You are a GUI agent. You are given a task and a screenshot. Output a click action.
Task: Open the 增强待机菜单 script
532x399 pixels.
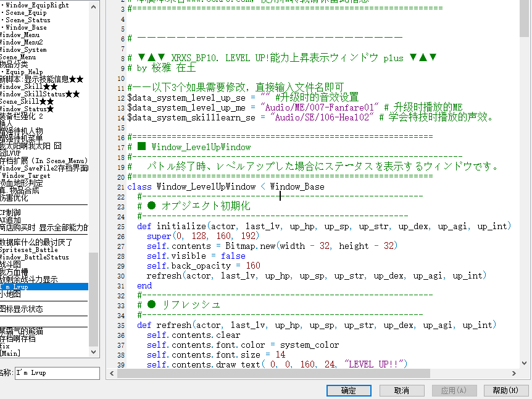point(22,138)
